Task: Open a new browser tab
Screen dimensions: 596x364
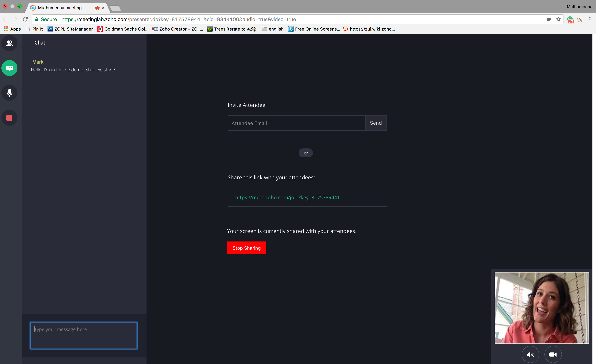Action: 115,8
